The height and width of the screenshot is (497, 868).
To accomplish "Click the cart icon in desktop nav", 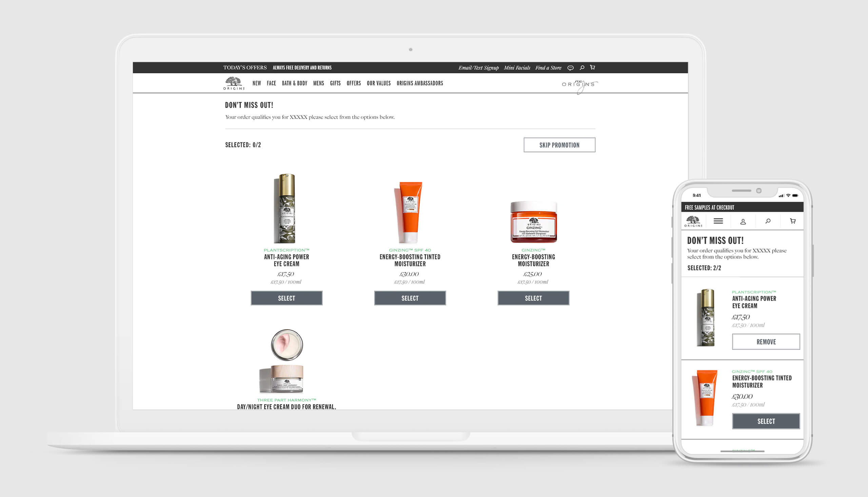I will click(593, 68).
